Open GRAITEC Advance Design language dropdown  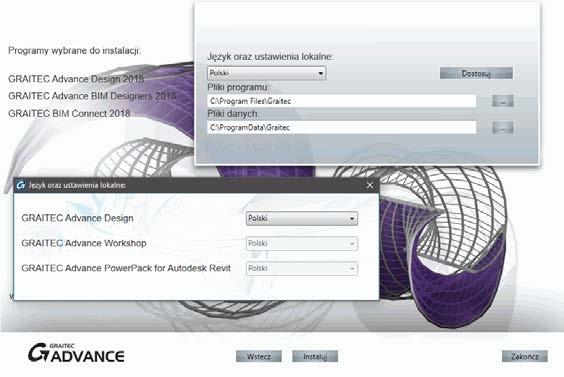[302, 218]
